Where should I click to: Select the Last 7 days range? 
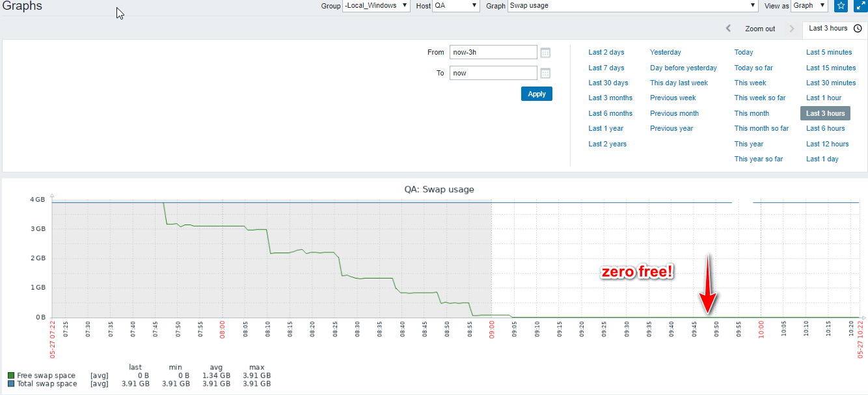[606, 68]
